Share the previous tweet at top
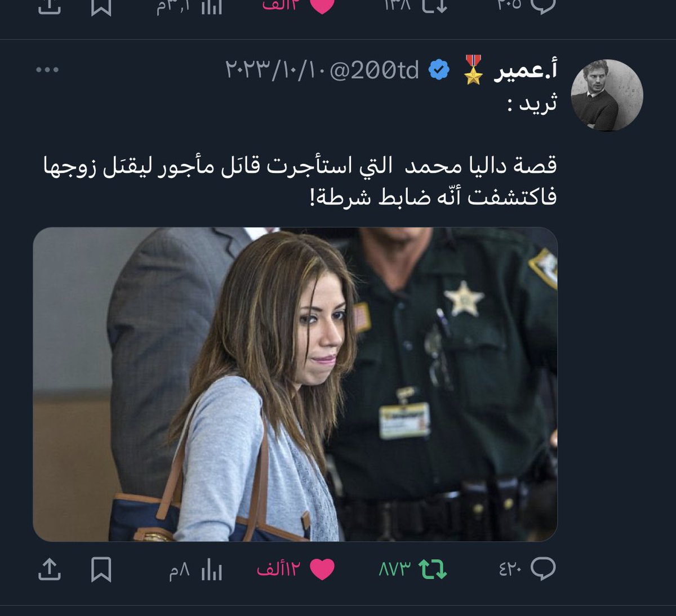676x616 pixels. click(49, 7)
